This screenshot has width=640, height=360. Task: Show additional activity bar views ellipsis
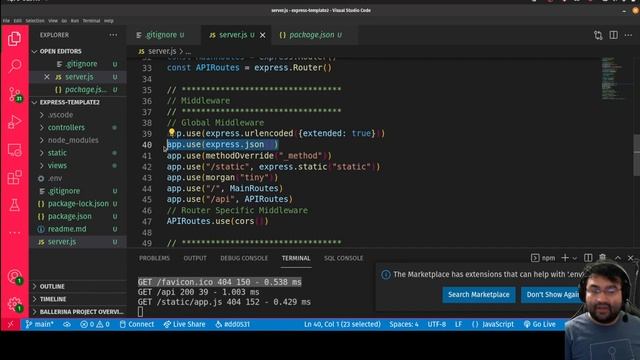pos(15,233)
